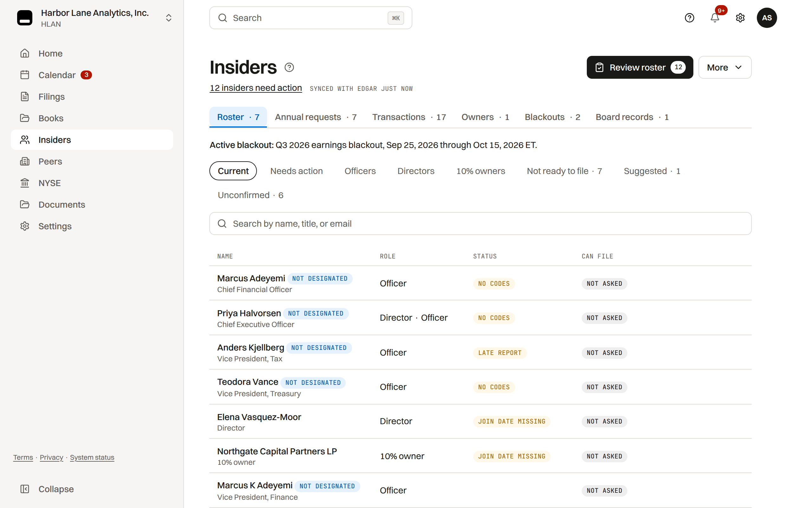The image size is (812, 508).
Task: Focus search by name, title, or email
Action: [480, 224]
